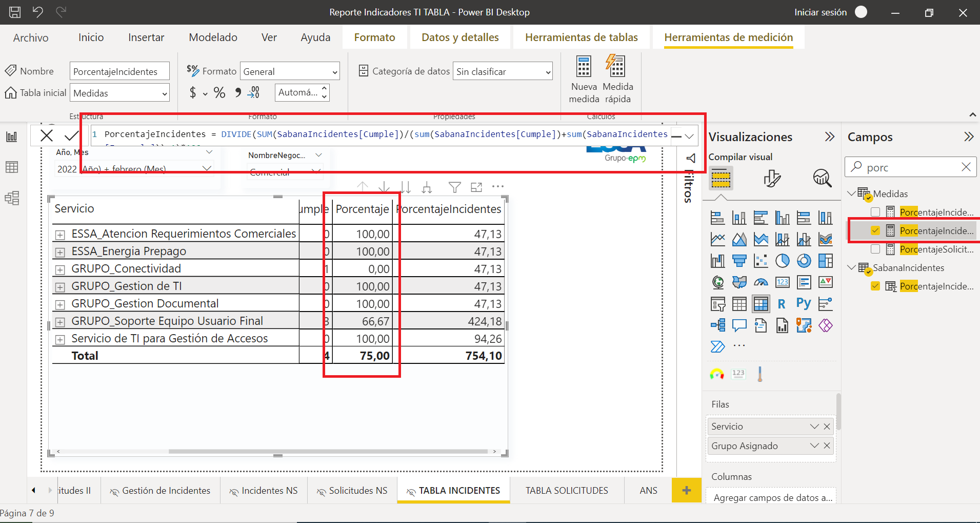
Task: Pick the donut chart visualization
Action: coord(804,261)
